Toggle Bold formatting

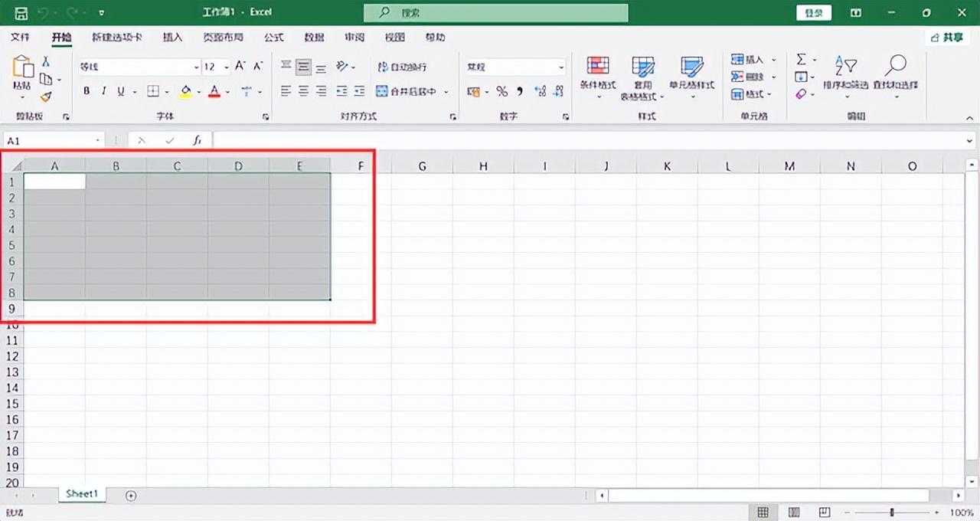[x=87, y=92]
